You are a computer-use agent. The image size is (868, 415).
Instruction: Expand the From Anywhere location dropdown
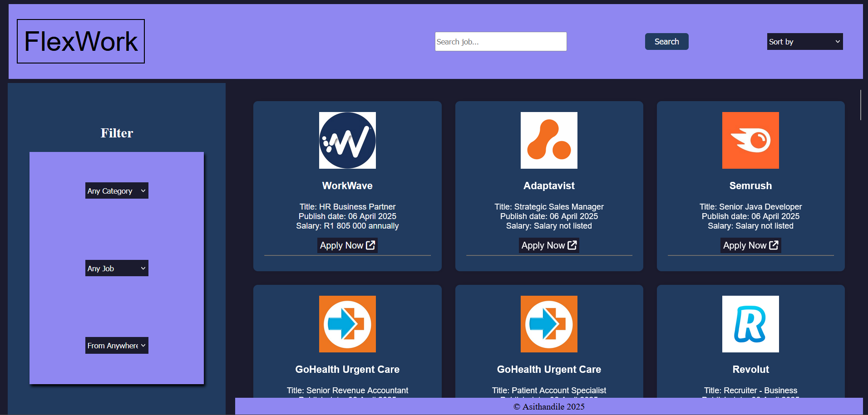pos(117,346)
